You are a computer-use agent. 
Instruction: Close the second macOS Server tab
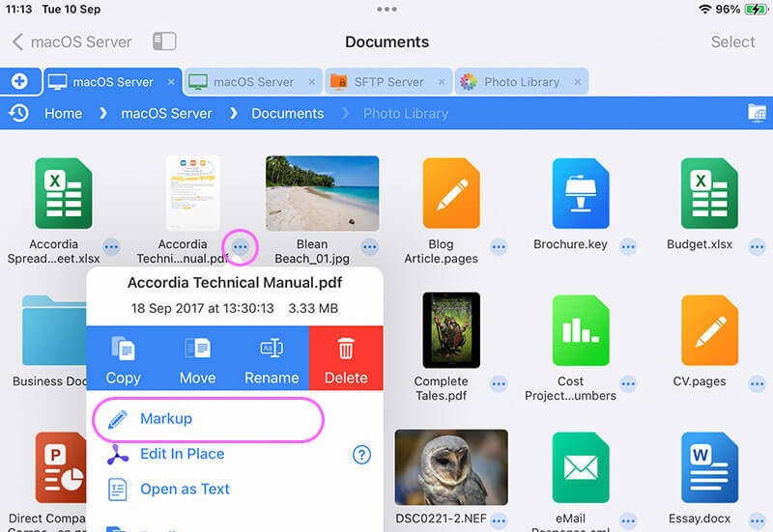point(312,82)
